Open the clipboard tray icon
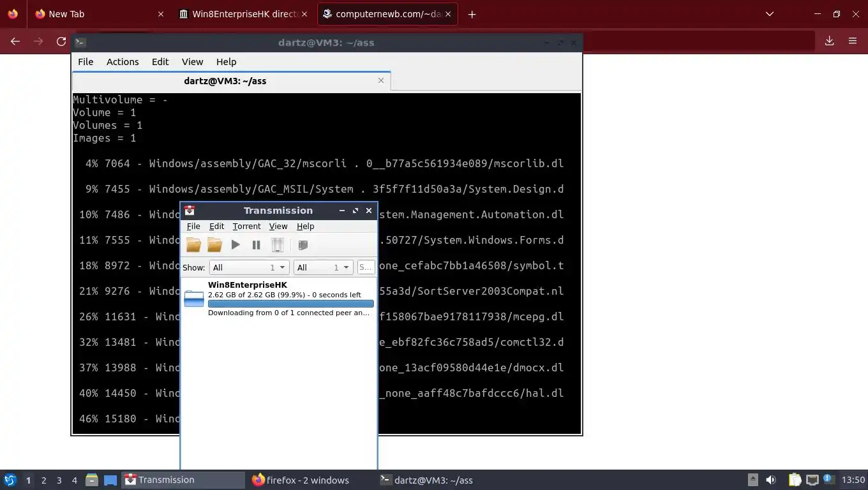The image size is (868, 490). click(x=795, y=480)
